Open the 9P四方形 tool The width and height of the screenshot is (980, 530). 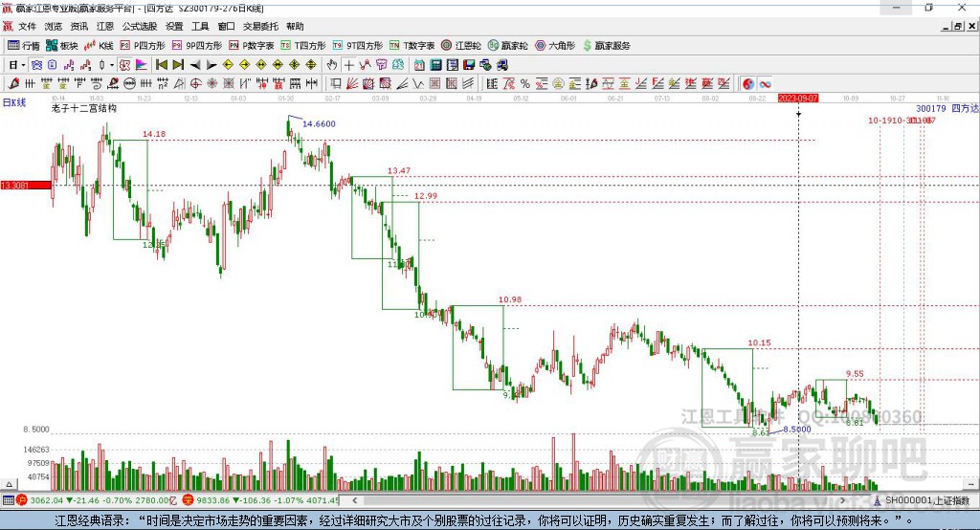point(196,46)
